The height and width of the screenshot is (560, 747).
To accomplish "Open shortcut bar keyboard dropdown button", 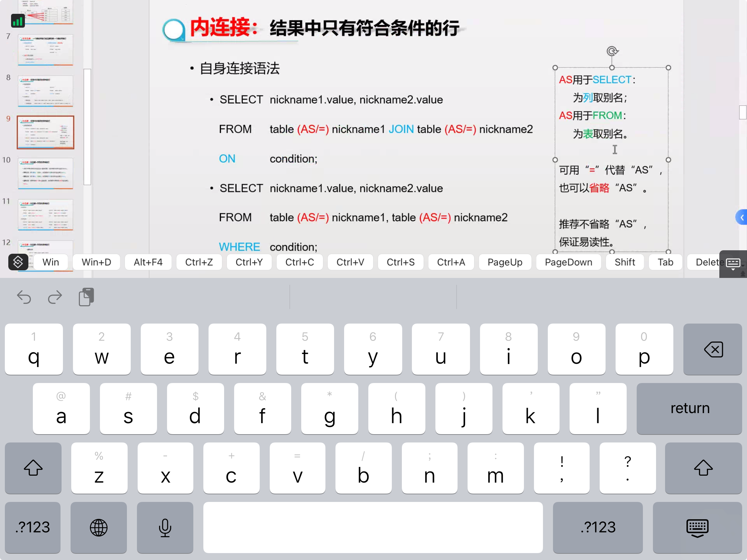I will (x=733, y=264).
